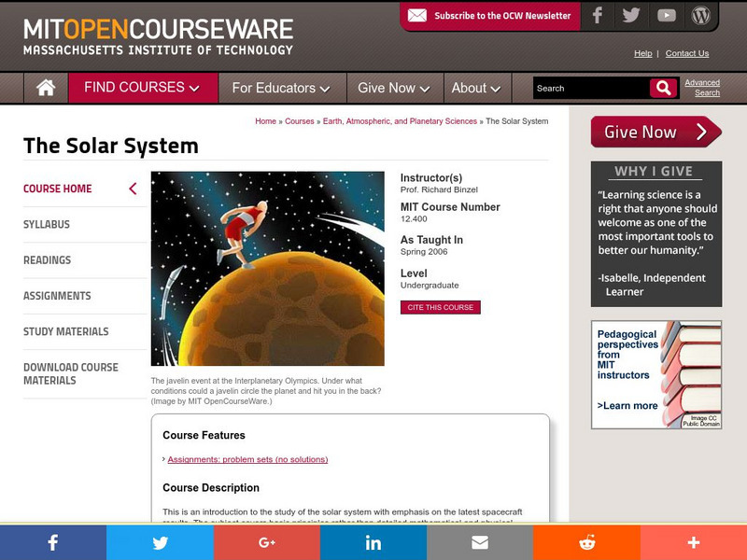Open the Syllabus section
Image resolution: width=747 pixels, height=560 pixels.
[x=47, y=224]
